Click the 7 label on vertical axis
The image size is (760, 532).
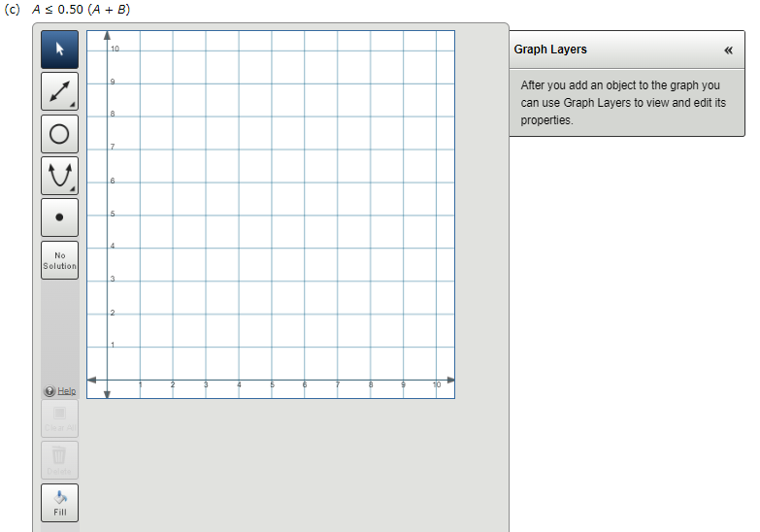click(113, 147)
